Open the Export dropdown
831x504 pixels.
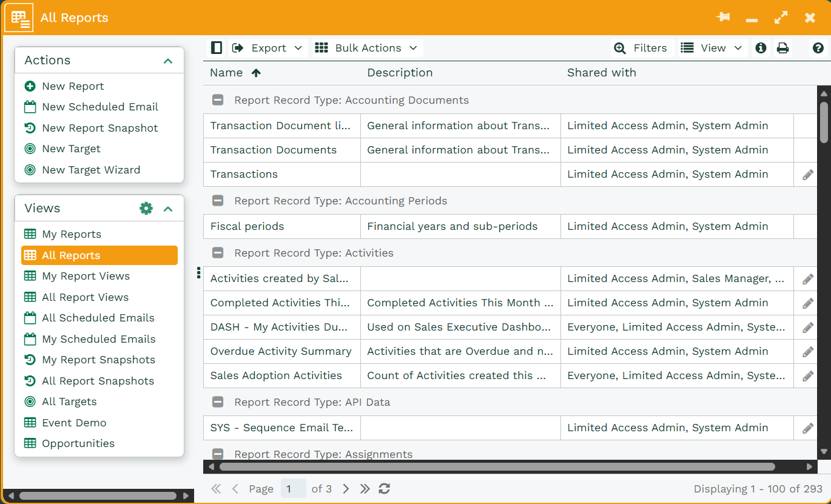coord(267,48)
